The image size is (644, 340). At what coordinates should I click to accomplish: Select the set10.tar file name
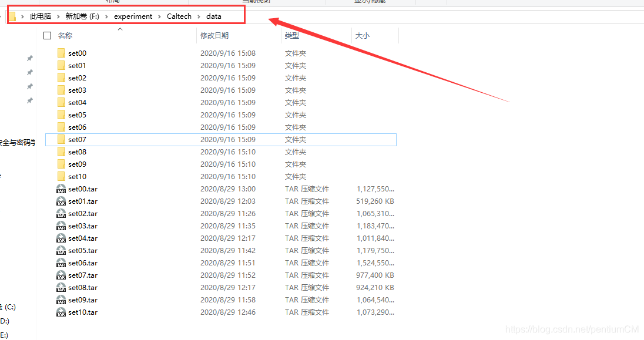pyautogui.click(x=83, y=312)
